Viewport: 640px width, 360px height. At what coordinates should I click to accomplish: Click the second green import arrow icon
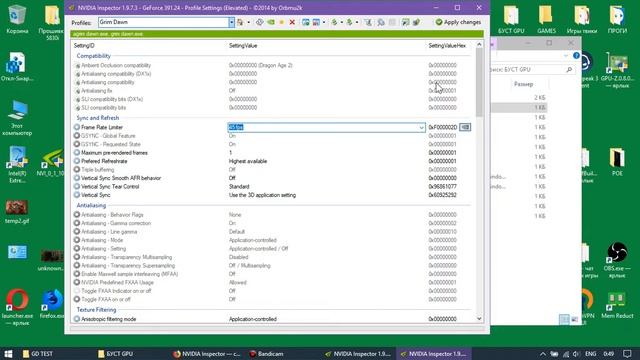click(x=349, y=22)
